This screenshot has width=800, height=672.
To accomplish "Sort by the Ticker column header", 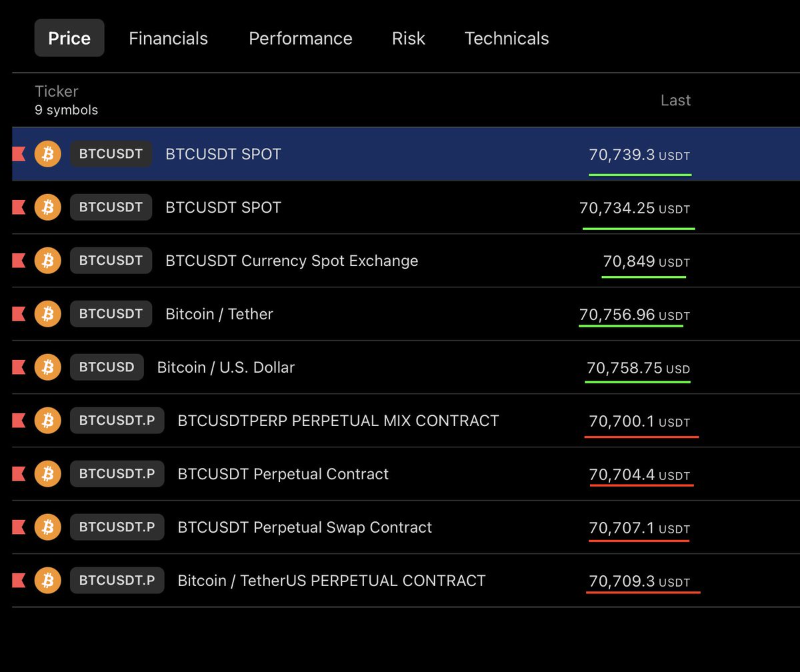I will click(x=57, y=91).
